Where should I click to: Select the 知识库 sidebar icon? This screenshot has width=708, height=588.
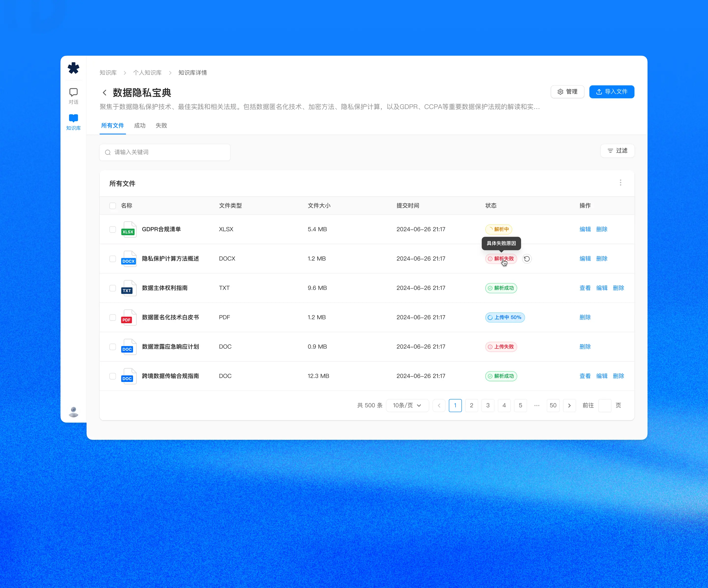(x=74, y=121)
